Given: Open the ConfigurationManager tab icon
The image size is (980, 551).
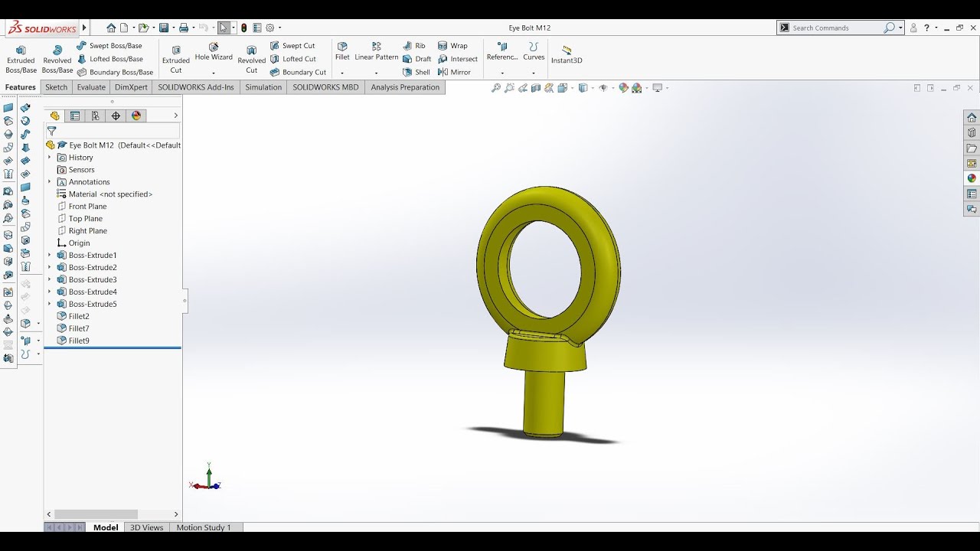Looking at the screenshot, I should 95,116.
